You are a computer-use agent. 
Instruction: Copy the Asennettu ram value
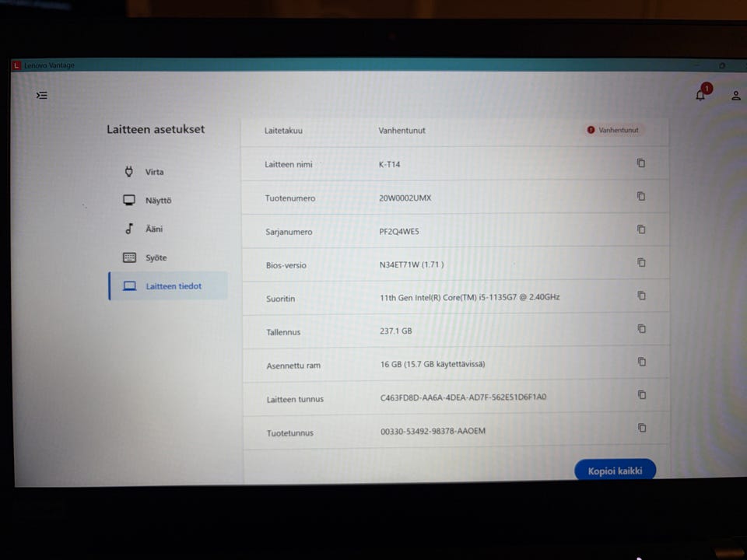(642, 362)
